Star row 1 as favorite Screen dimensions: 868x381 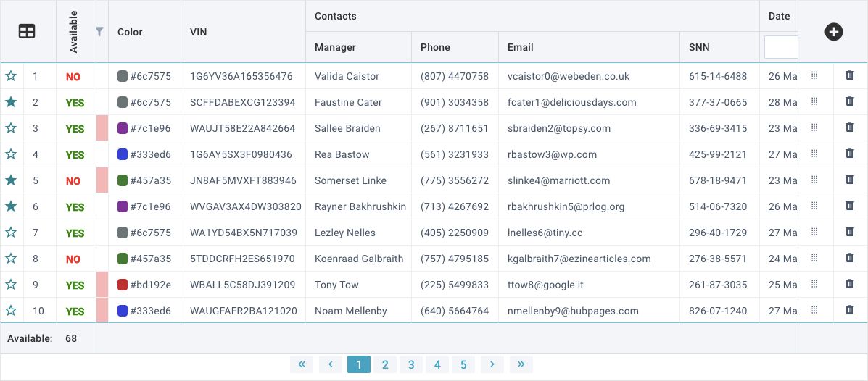click(x=11, y=76)
